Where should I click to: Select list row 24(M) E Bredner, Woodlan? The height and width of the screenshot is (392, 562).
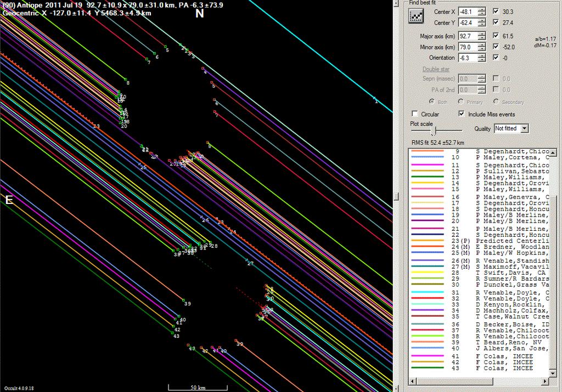(479, 247)
